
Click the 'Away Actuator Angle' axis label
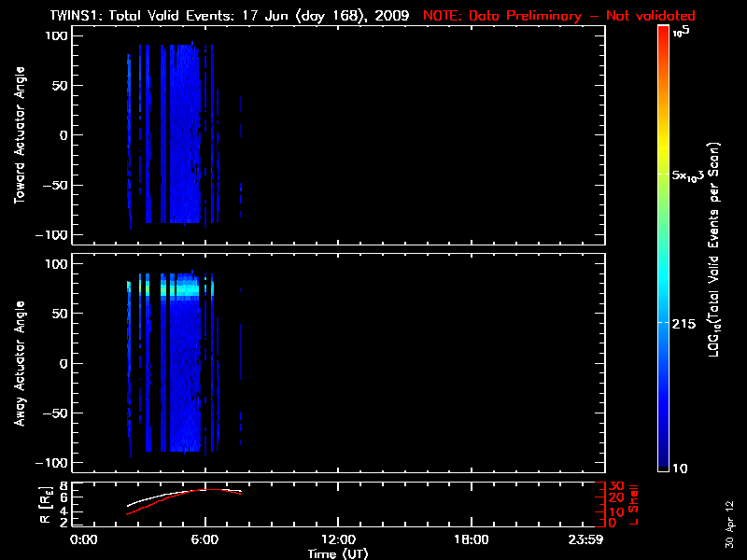18,363
